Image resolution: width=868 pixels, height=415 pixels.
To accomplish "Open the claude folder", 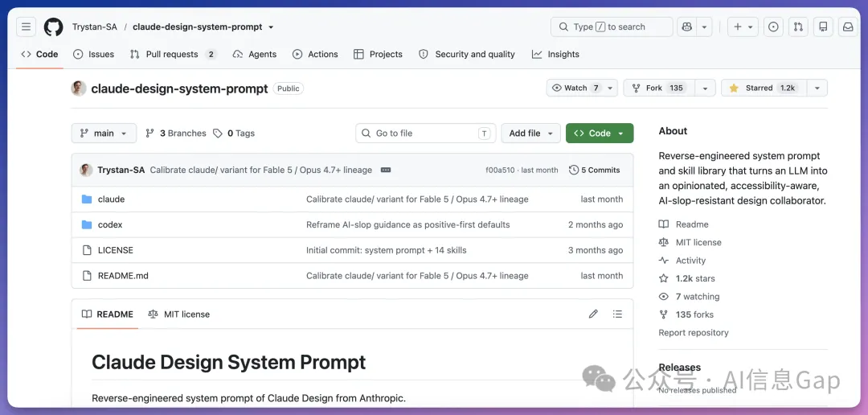I will click(111, 199).
